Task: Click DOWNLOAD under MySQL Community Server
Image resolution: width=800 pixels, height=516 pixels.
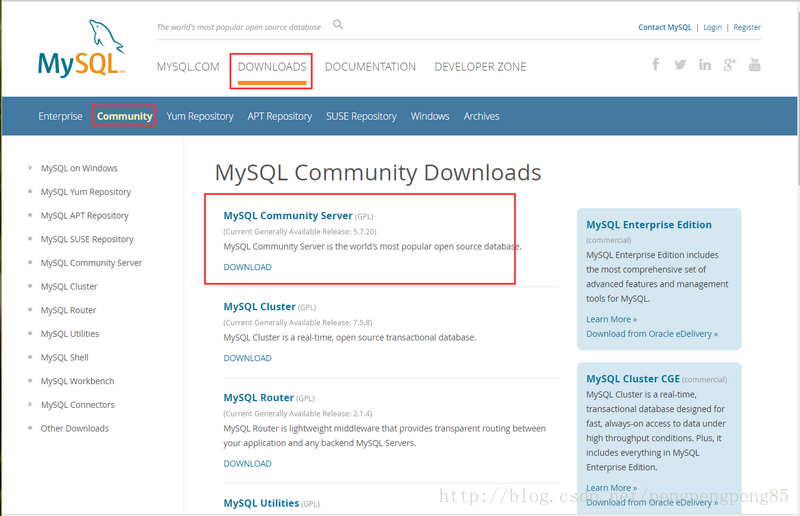Action: 247,267
